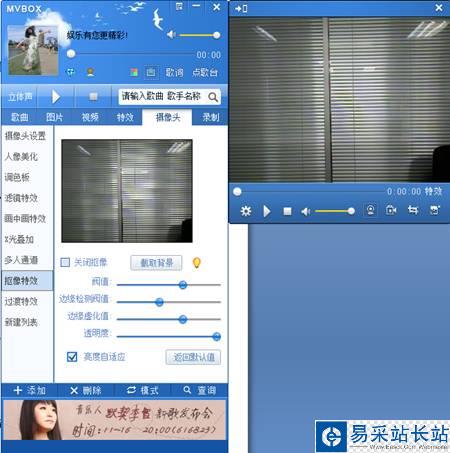Click the mini window icon beside 歌词
The width and height of the screenshot is (450, 453).
point(151,72)
